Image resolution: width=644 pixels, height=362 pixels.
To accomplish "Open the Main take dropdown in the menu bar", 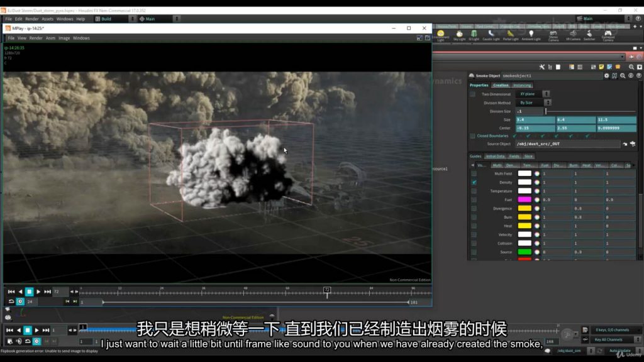I will (159, 19).
